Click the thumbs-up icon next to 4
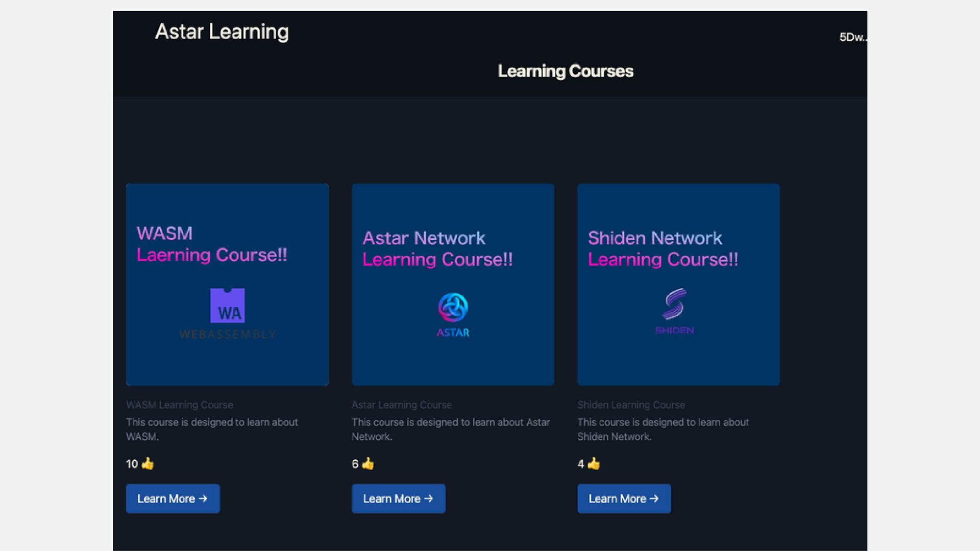 coord(594,464)
